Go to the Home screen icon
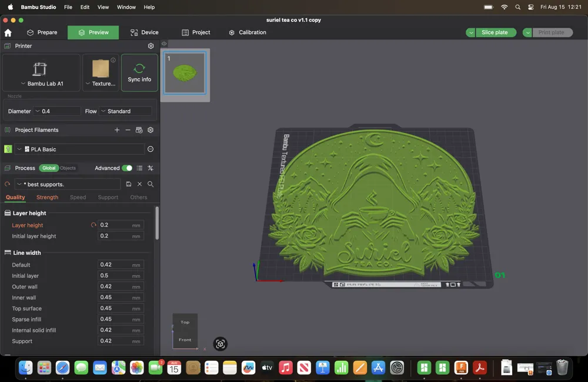588x382 pixels. pos(8,32)
